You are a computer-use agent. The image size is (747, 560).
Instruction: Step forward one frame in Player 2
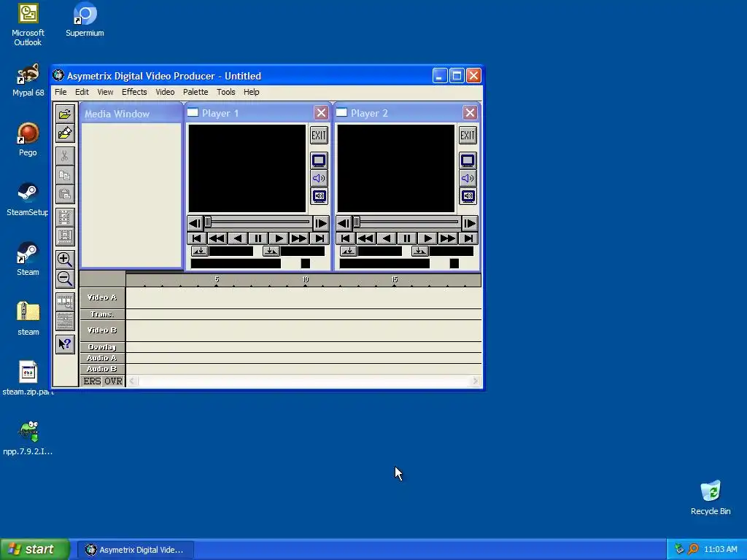click(x=469, y=223)
